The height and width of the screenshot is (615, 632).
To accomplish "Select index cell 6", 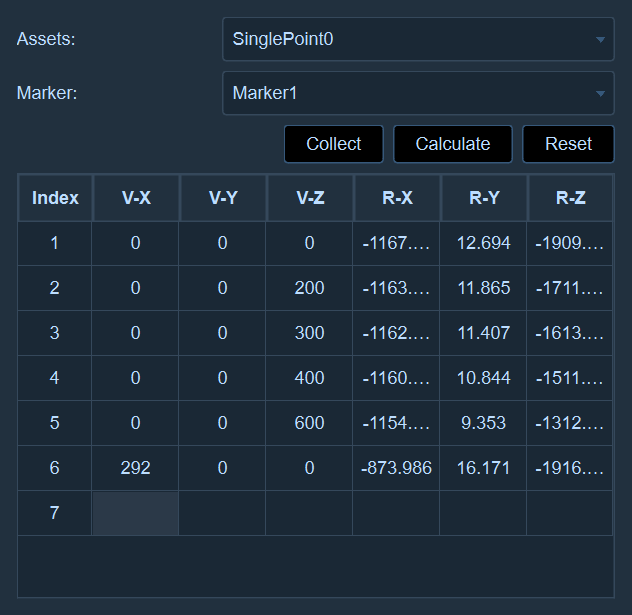I will point(54,468).
